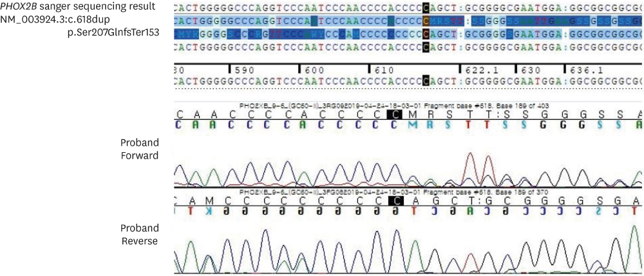Click black-highlighted C in forward trace base calls
The image size is (644, 276).
[x=394, y=115]
